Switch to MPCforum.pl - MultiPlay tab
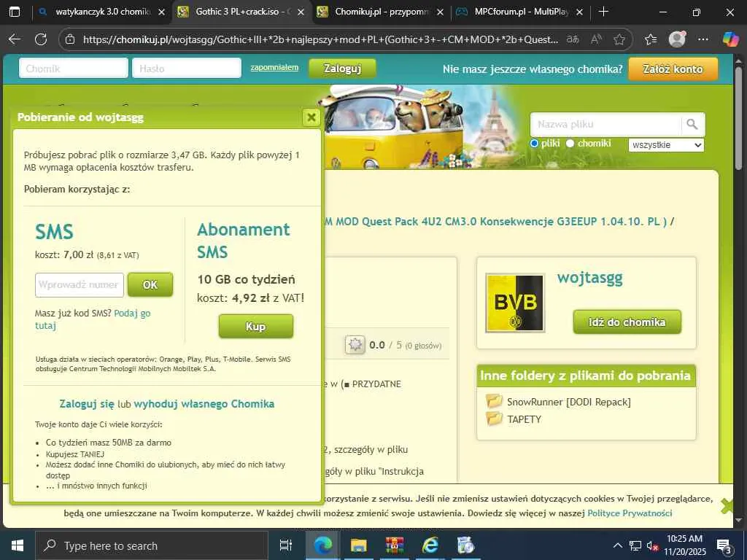The width and height of the screenshot is (747, 560). [520, 12]
